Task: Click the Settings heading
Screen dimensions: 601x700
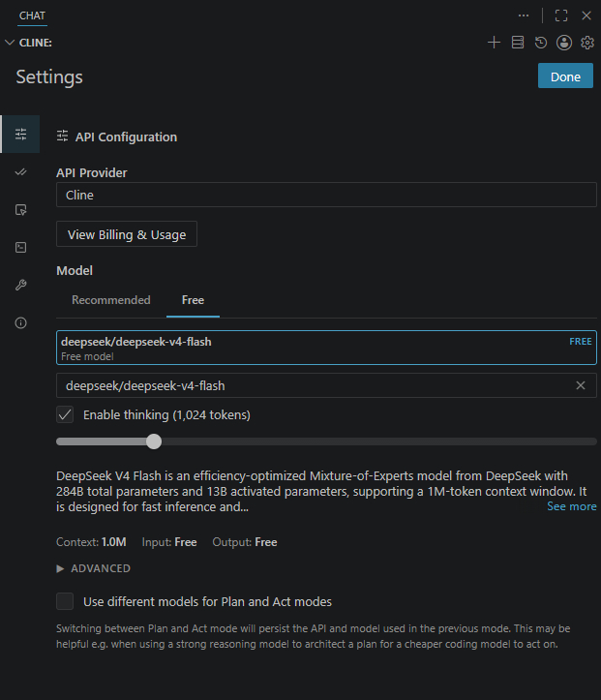Action: [49, 76]
